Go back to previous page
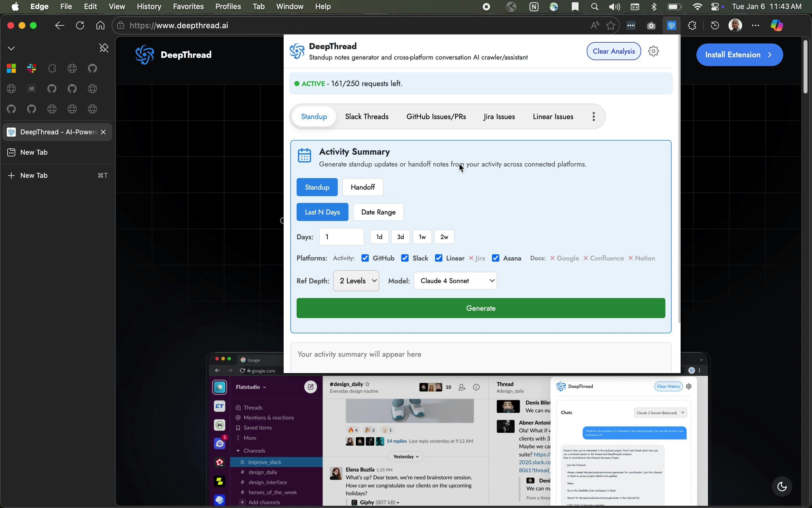Screen dimensions: 812x508 59,25
